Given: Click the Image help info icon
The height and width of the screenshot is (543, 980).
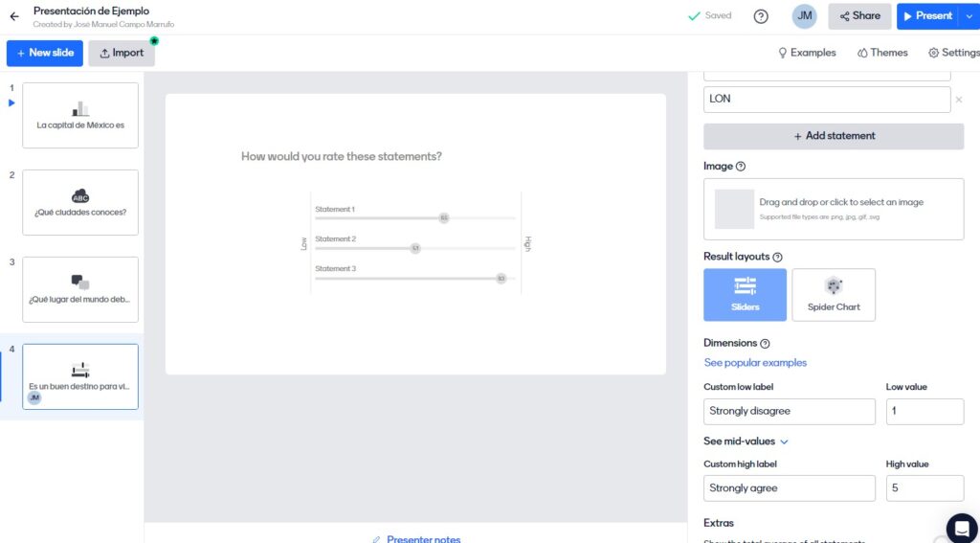Looking at the screenshot, I should pos(742,167).
